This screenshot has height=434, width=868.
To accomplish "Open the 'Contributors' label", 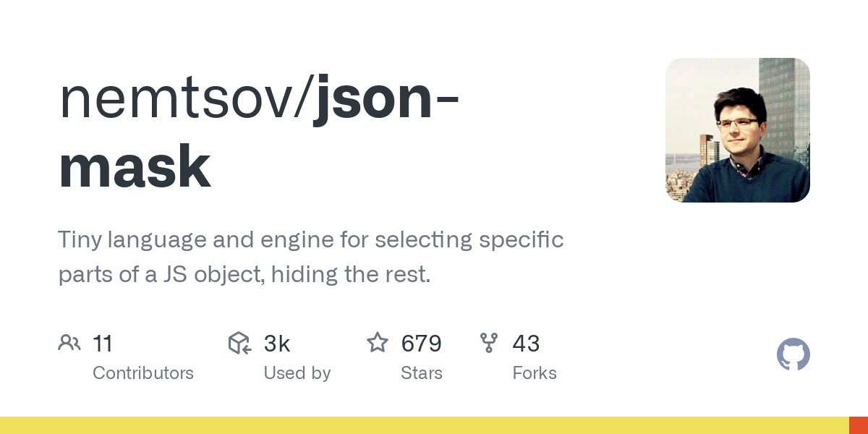I will point(143,373).
